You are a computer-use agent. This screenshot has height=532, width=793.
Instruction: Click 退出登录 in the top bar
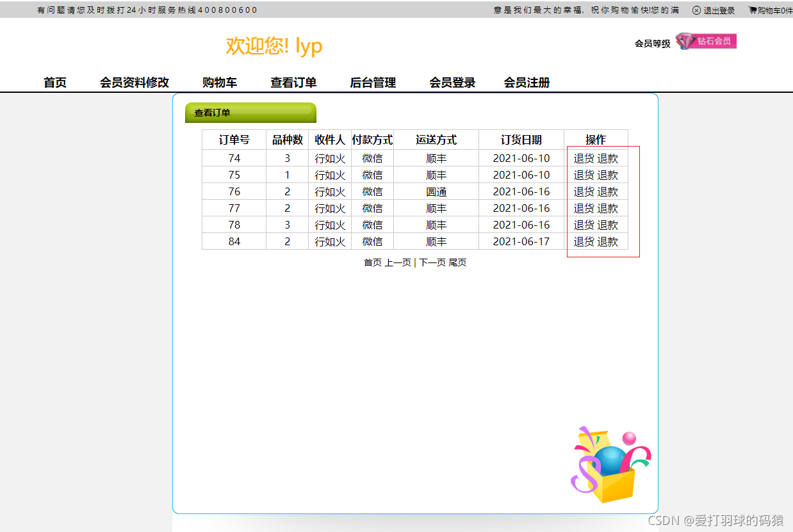(x=718, y=10)
